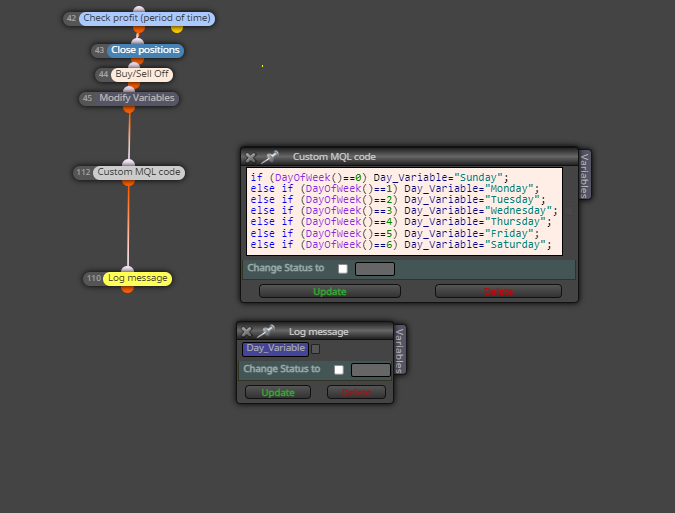Click inside the MQL code editor area

pyautogui.click(x=405, y=211)
